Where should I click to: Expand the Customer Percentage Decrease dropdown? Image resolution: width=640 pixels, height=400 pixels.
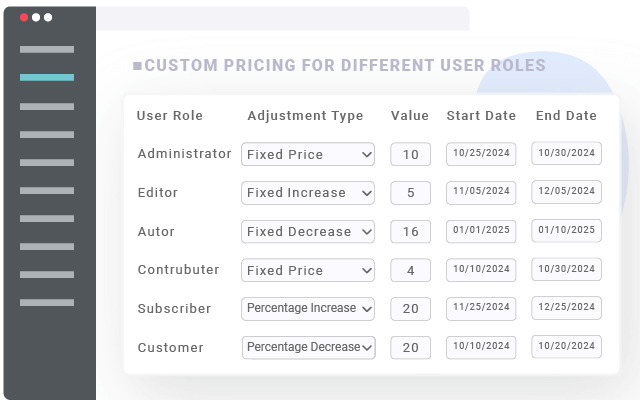(x=308, y=347)
